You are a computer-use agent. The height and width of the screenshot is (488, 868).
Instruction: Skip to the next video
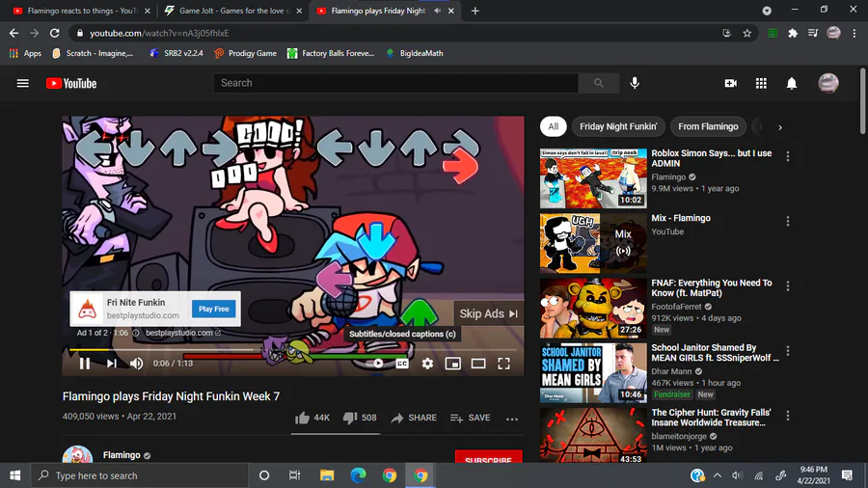pyautogui.click(x=111, y=364)
